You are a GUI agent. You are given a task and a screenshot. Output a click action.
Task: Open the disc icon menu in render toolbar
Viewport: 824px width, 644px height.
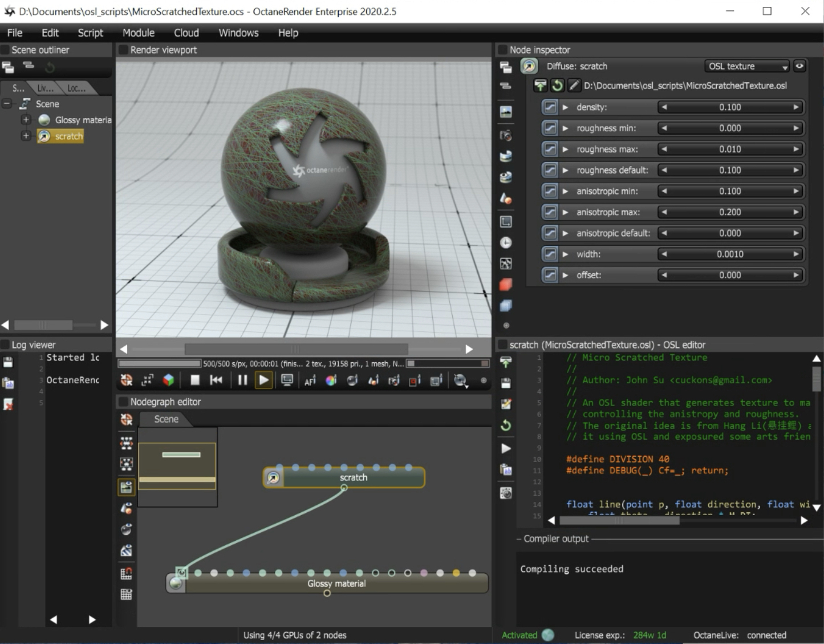[x=461, y=380]
